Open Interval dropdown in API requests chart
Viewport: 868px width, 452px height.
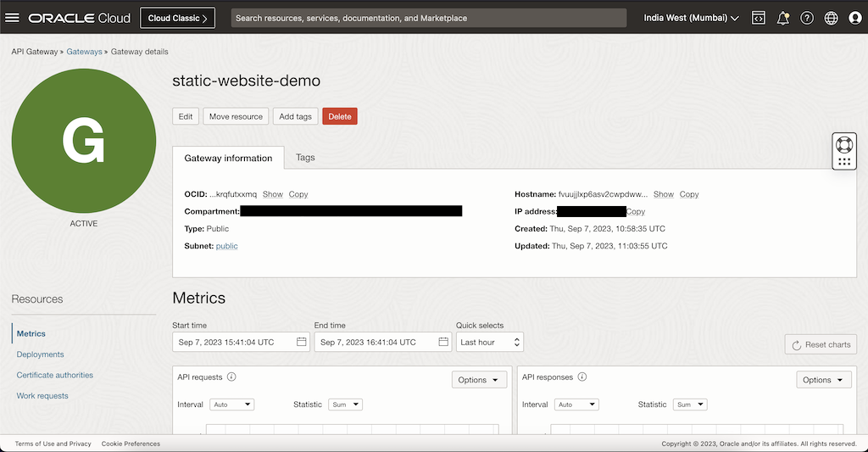[x=232, y=405]
